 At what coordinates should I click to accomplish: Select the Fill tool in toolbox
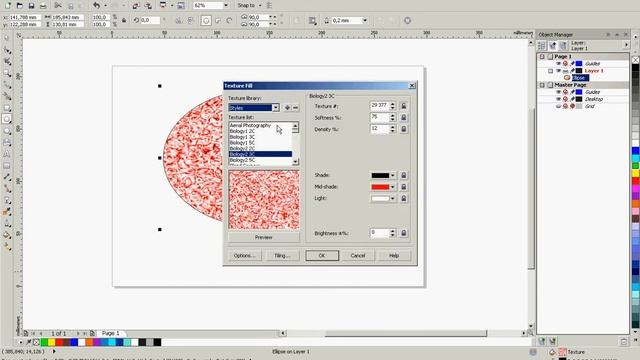pyautogui.click(x=7, y=235)
